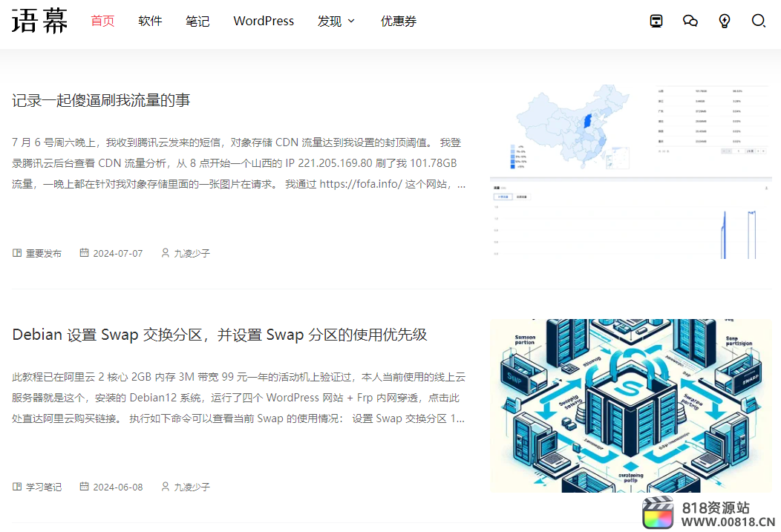Click the train (subway) icon in header
Viewport: 781px width, 532px height.
(x=656, y=21)
